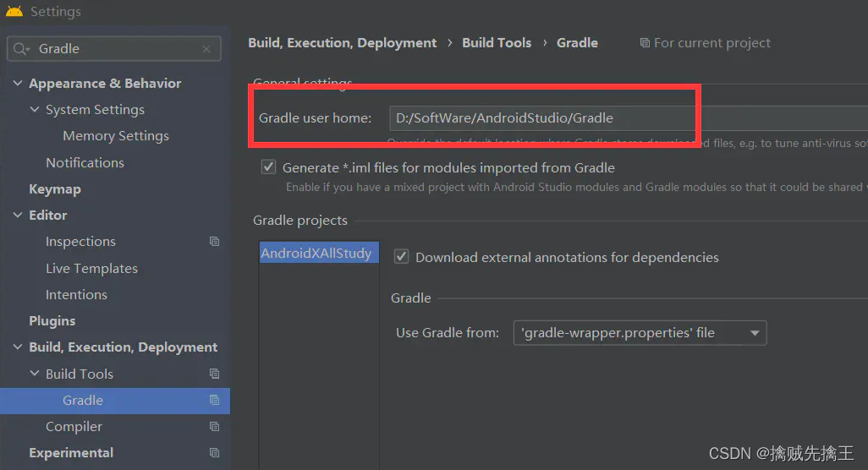Open Inspections settings
The height and width of the screenshot is (470, 868).
80,242
